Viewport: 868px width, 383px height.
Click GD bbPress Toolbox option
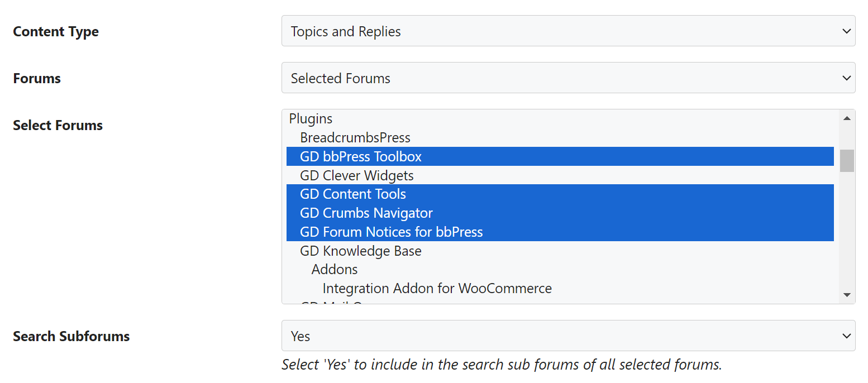click(361, 157)
